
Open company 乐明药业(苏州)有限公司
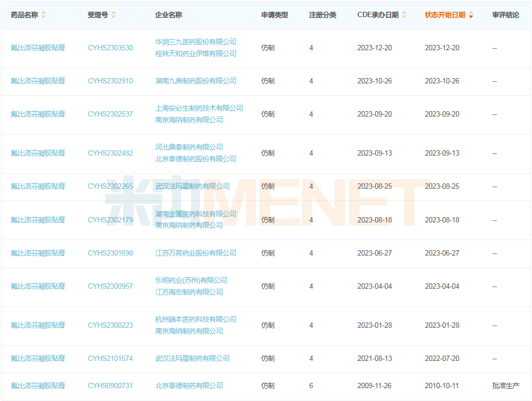pyautogui.click(x=191, y=281)
